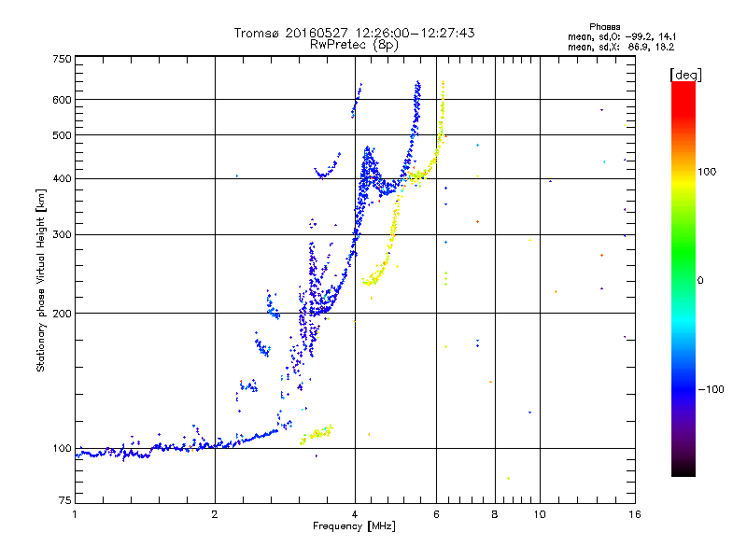Select the "mean, sd,X: 86.9, 18.2" line
The image size is (747, 560).
click(621, 47)
